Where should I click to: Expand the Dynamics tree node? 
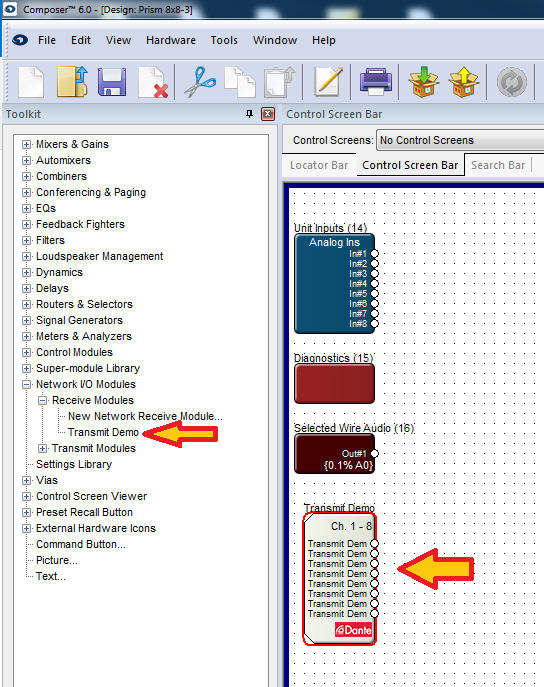(x=27, y=273)
